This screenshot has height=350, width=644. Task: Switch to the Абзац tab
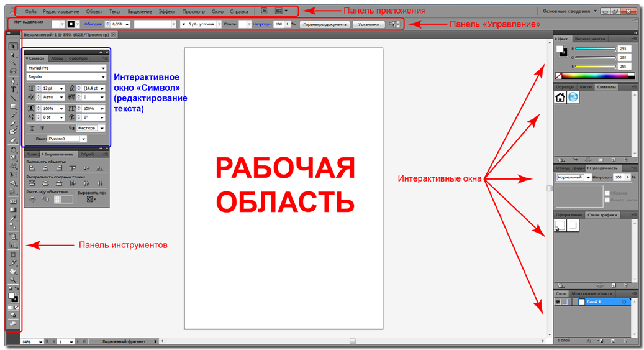[x=57, y=58]
